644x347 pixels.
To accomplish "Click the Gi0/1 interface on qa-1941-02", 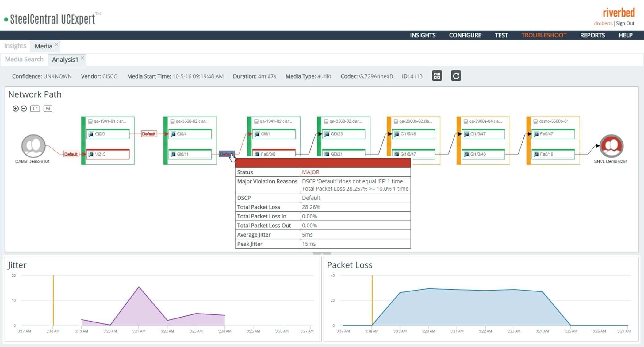I will [274, 134].
